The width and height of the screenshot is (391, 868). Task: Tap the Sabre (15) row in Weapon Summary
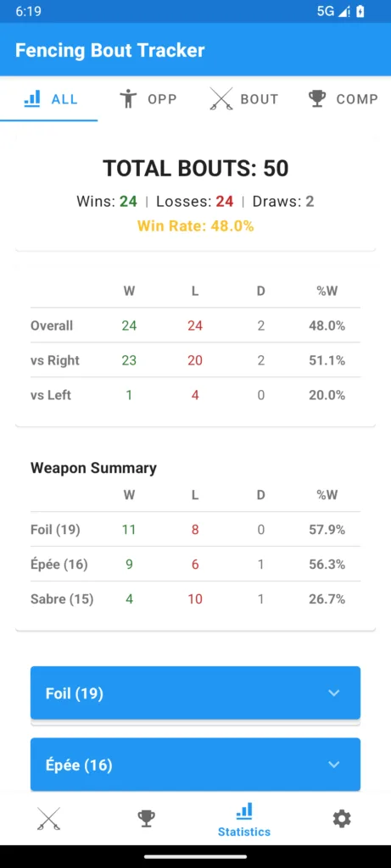(x=195, y=599)
